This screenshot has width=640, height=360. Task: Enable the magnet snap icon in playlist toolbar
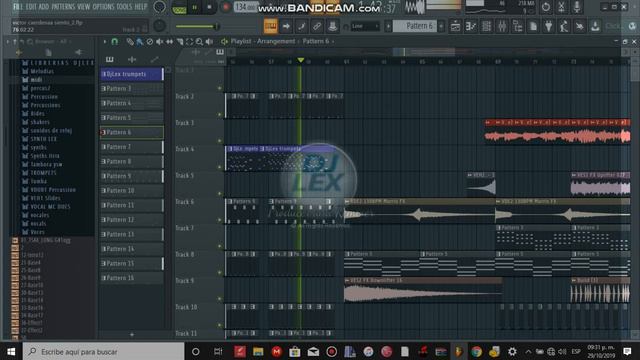(x=115, y=42)
